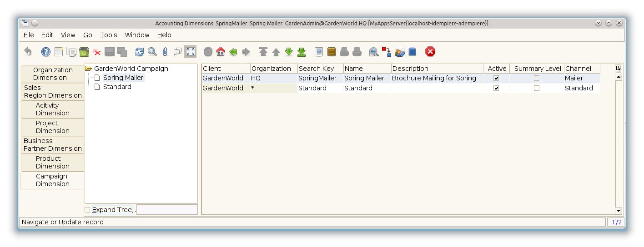
Task: Collapse the GardenWorld Campaign tree folder
Action: [89, 69]
